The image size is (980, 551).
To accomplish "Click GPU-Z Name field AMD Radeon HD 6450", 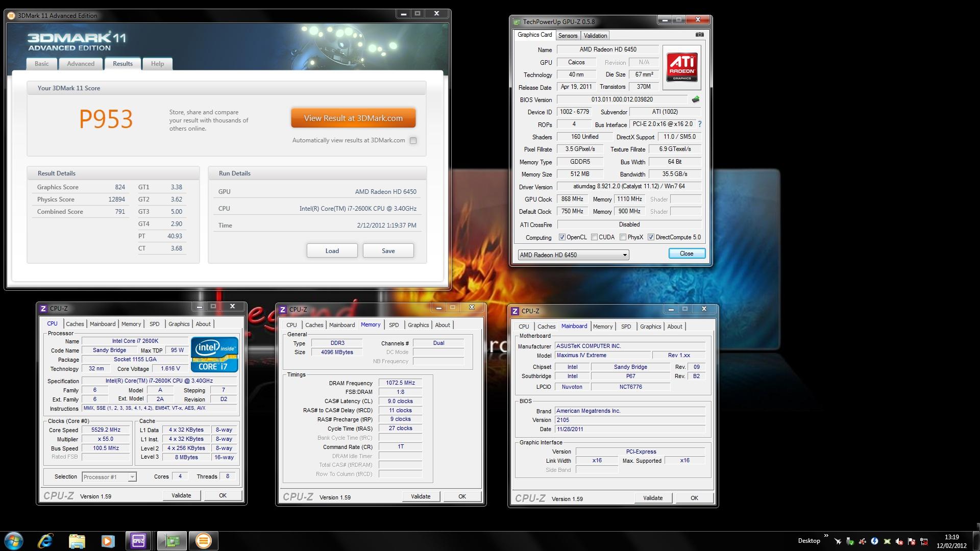I will [608, 49].
